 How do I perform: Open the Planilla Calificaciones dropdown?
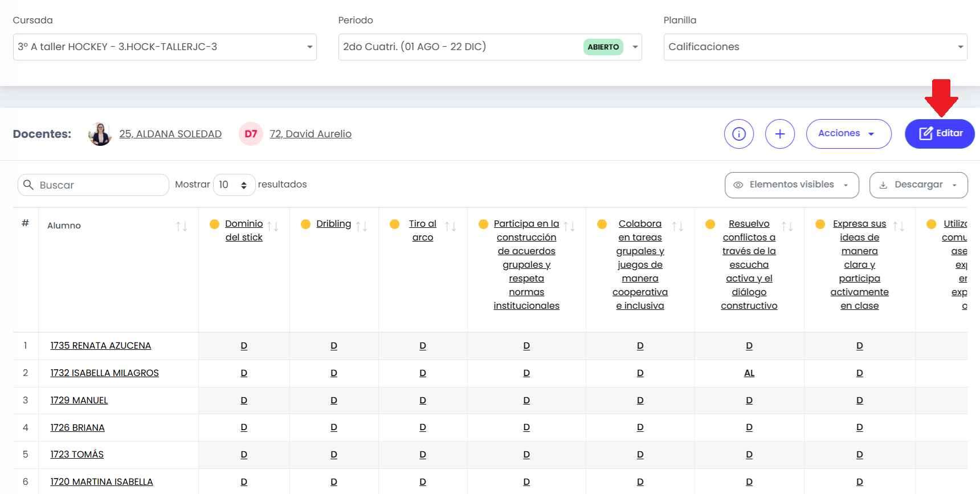[x=815, y=47]
